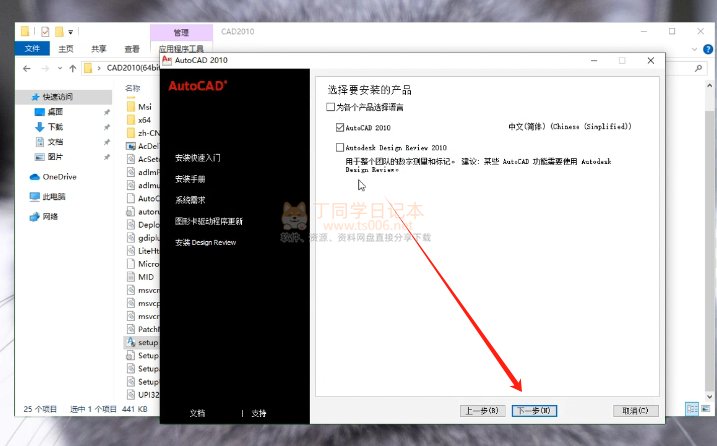Viewport: 717px width, 446px height.
Task: Close the AutoCAD 2010 installer window
Action: (x=651, y=60)
